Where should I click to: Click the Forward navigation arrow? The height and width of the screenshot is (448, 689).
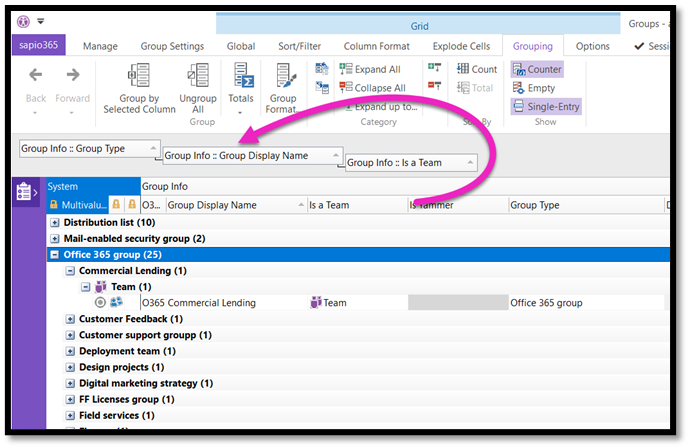[x=73, y=75]
